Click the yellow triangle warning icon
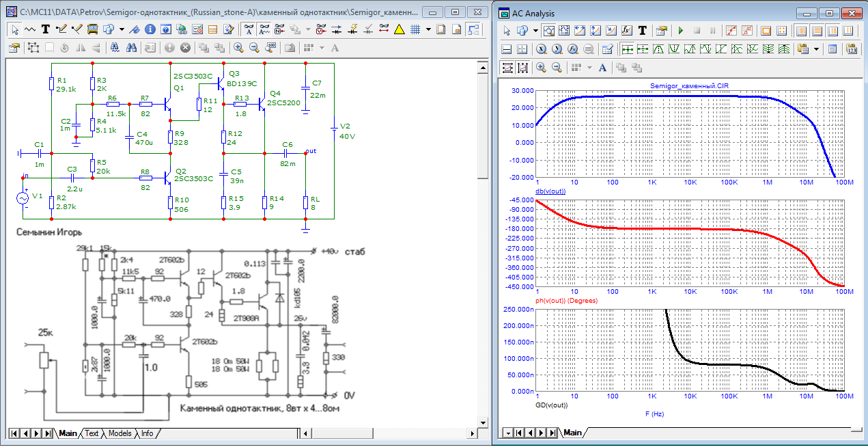This screenshot has height=447, width=868. pos(399,29)
